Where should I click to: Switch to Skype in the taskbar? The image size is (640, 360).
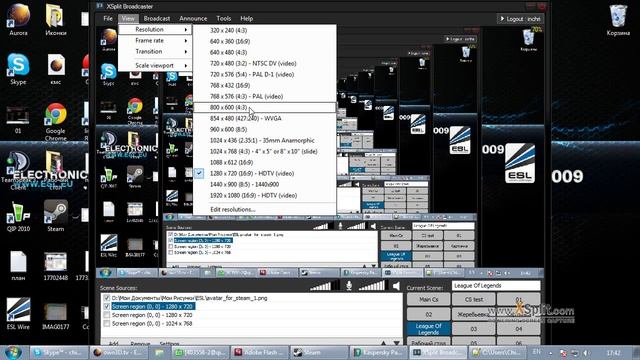click(x=59, y=353)
